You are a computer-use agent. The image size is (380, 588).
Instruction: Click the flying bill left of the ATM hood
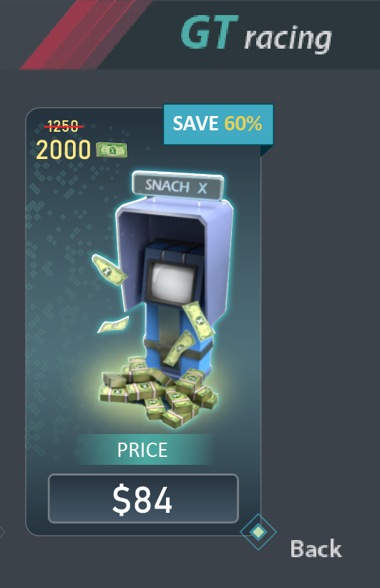point(109,270)
